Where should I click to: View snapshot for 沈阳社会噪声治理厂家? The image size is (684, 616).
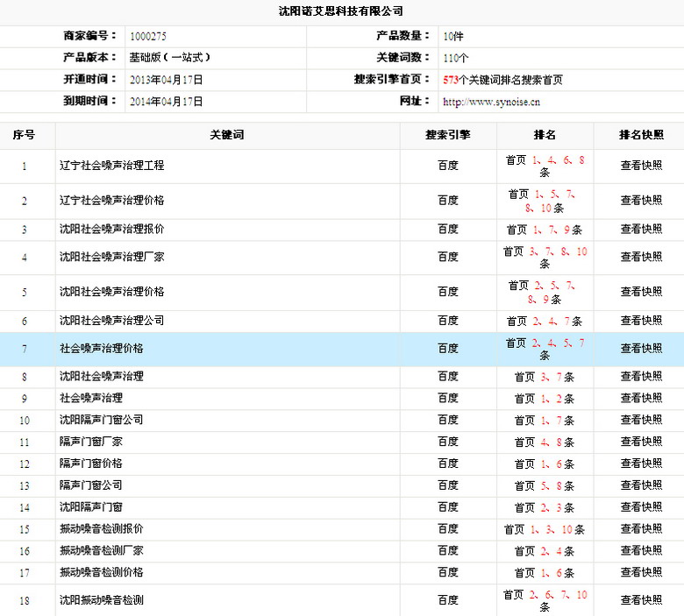[641, 257]
